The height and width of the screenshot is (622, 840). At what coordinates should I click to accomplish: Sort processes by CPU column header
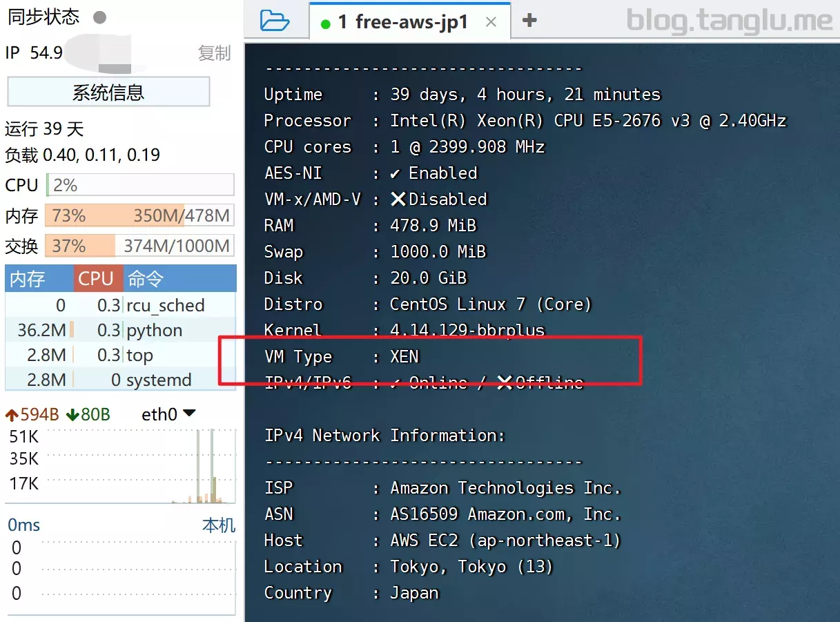[x=96, y=279]
